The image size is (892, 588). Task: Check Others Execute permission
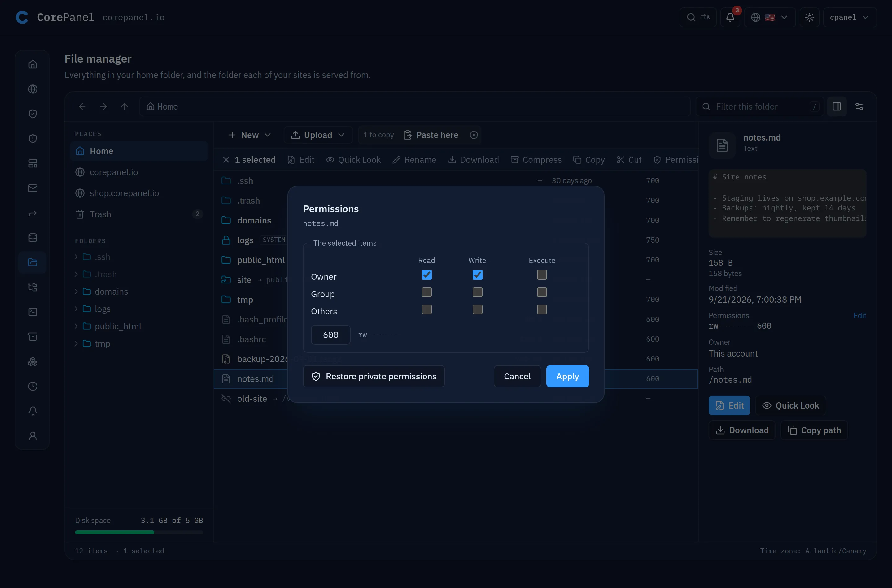(x=541, y=309)
